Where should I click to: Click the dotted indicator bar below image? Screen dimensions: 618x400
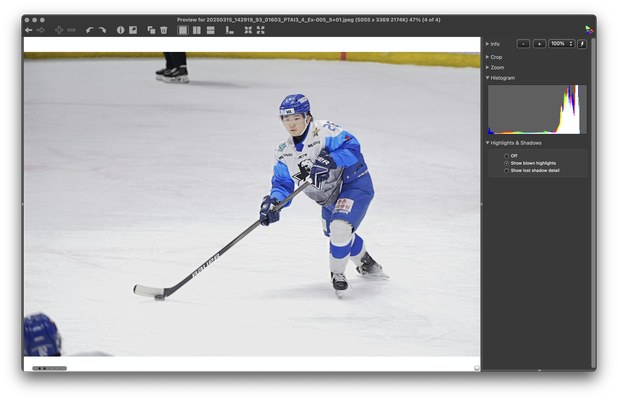(49, 368)
